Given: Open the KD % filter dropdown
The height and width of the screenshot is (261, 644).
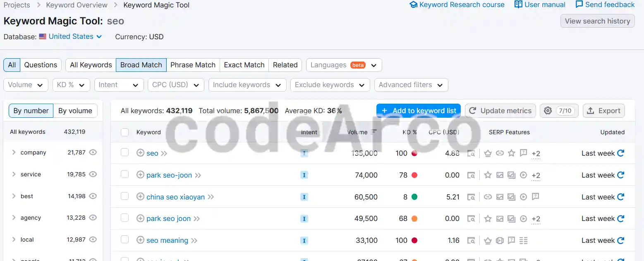Looking at the screenshot, I should point(71,85).
